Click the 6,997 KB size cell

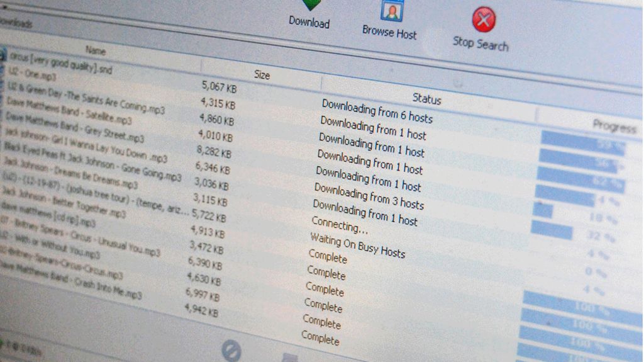point(202,295)
